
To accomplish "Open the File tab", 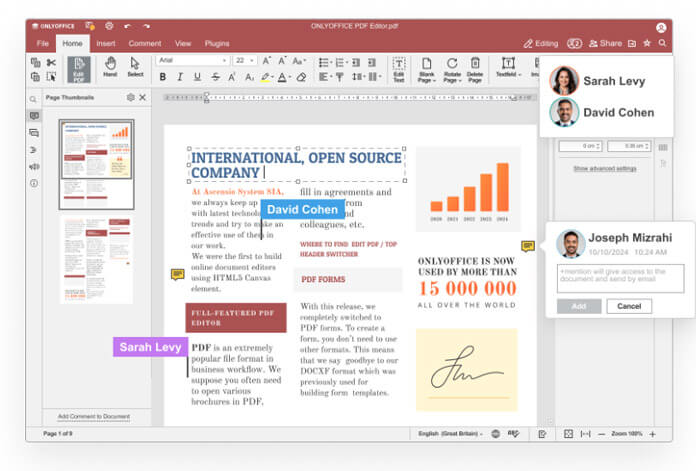I will point(43,44).
